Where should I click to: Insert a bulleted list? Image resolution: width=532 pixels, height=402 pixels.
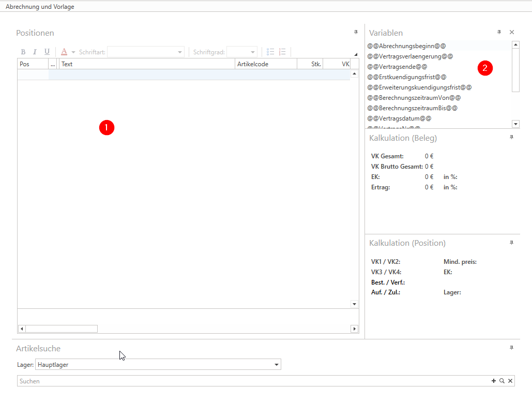click(x=270, y=52)
